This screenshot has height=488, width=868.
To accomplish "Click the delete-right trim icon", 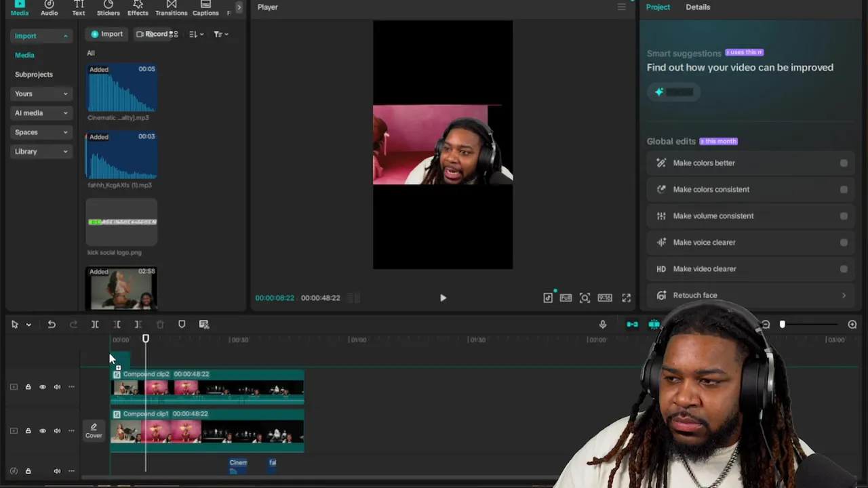I will pyautogui.click(x=138, y=325).
